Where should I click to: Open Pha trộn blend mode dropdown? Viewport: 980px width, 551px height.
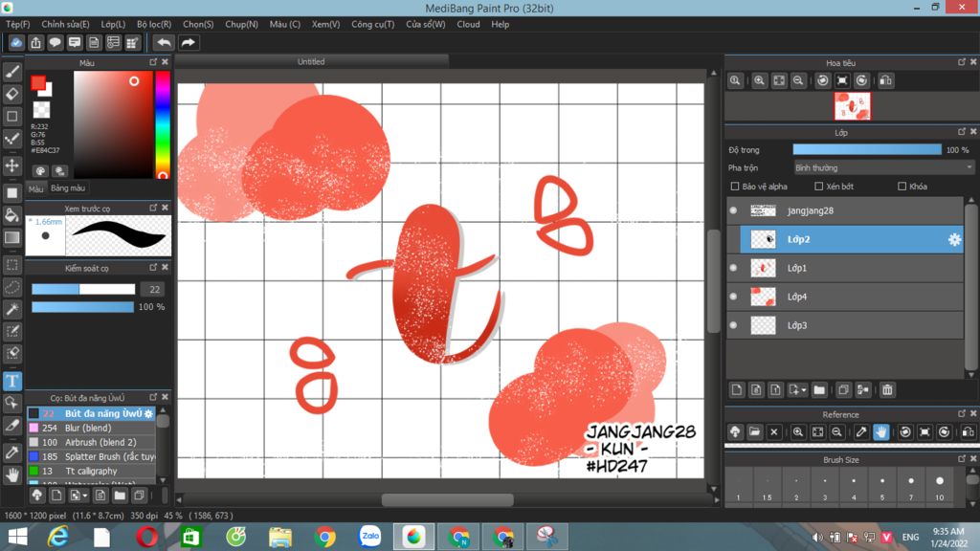[x=883, y=167]
